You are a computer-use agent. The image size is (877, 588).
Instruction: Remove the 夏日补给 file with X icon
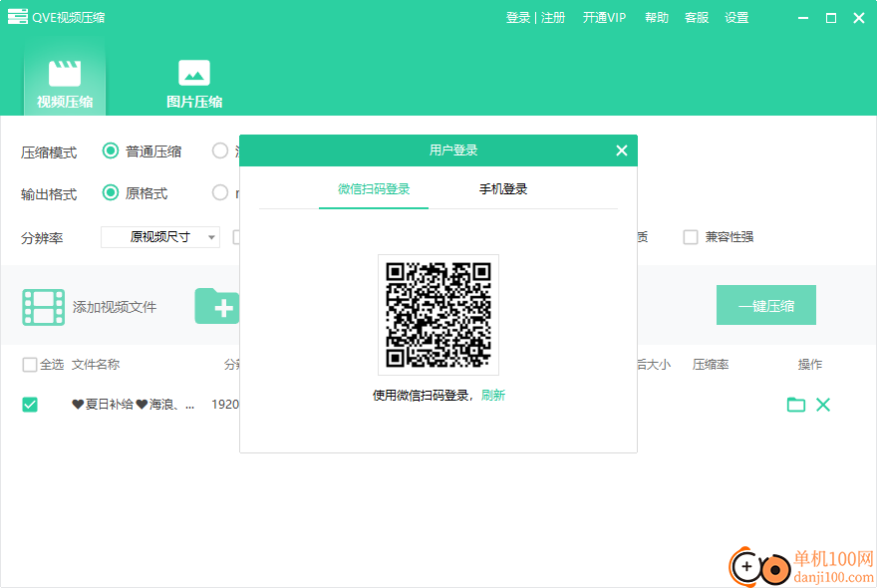pos(823,405)
